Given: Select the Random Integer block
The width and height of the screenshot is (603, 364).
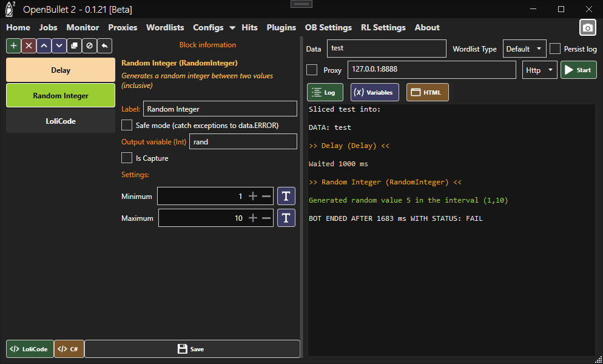Looking at the screenshot, I should click(61, 95).
